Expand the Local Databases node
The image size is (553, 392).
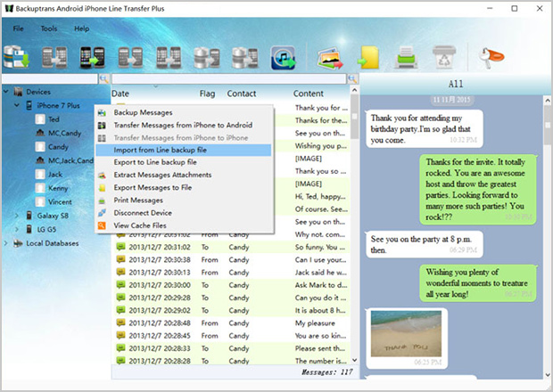pos(7,242)
